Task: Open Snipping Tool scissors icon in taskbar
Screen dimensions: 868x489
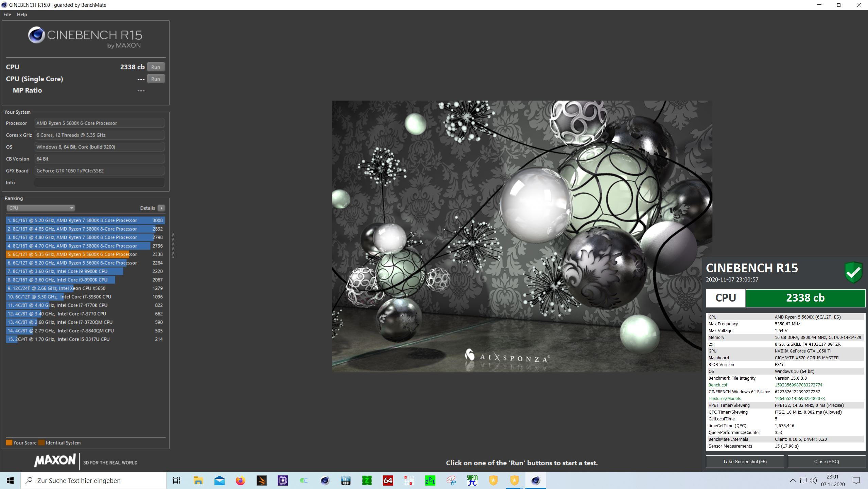Action: pos(451,481)
